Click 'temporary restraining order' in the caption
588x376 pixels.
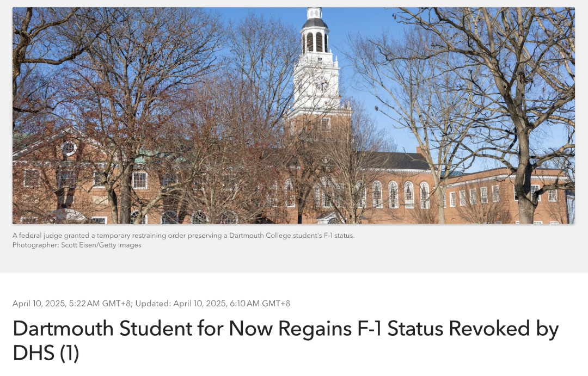tap(141, 236)
